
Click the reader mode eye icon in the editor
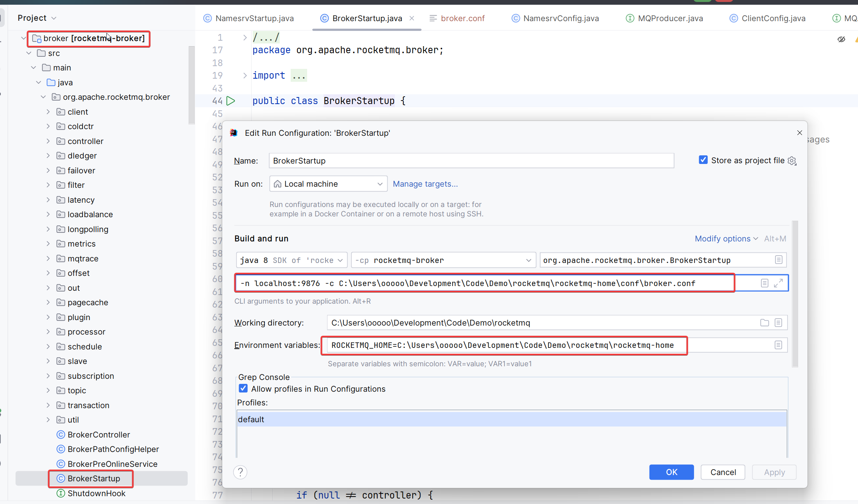(x=841, y=39)
